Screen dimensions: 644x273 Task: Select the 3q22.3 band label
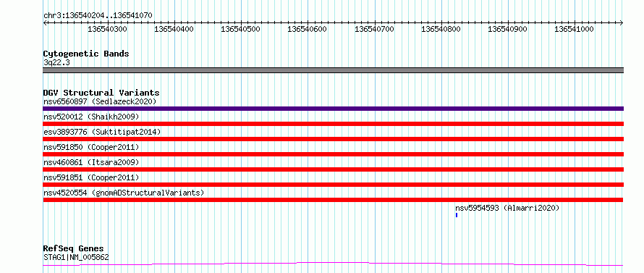pos(56,62)
